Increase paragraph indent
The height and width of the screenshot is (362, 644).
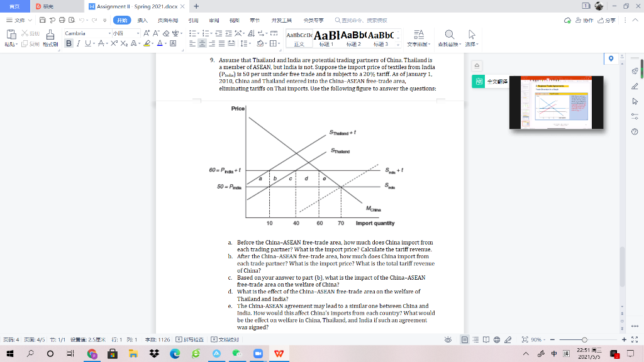(228, 33)
